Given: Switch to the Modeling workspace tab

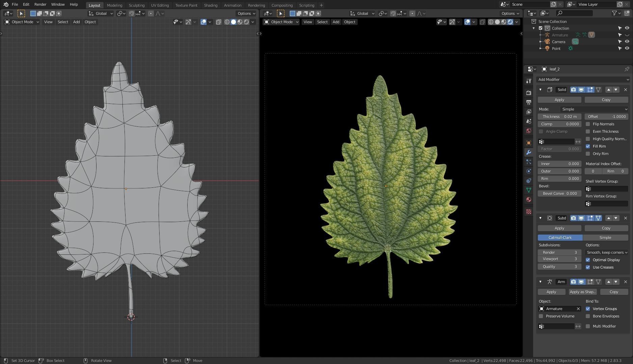Looking at the screenshot, I should click(x=114, y=5).
